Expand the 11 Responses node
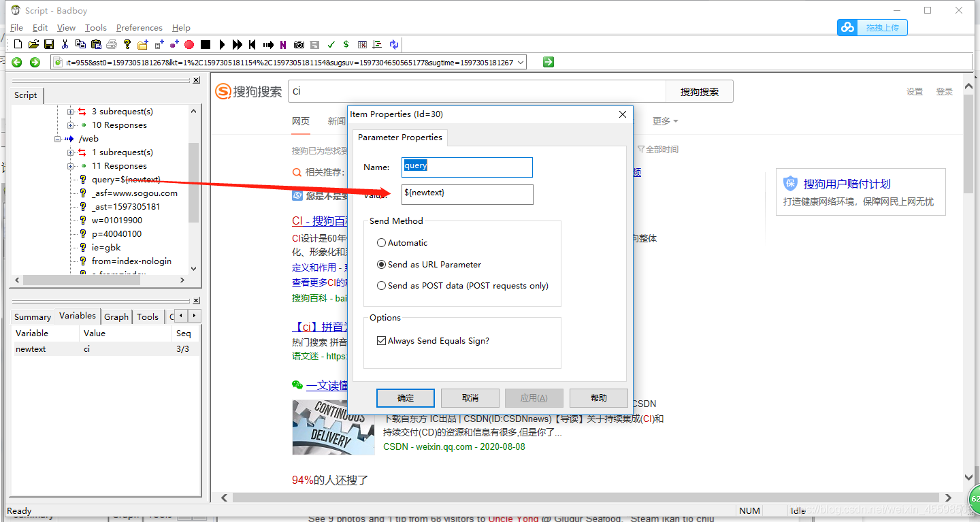The image size is (980, 522). 71,166
